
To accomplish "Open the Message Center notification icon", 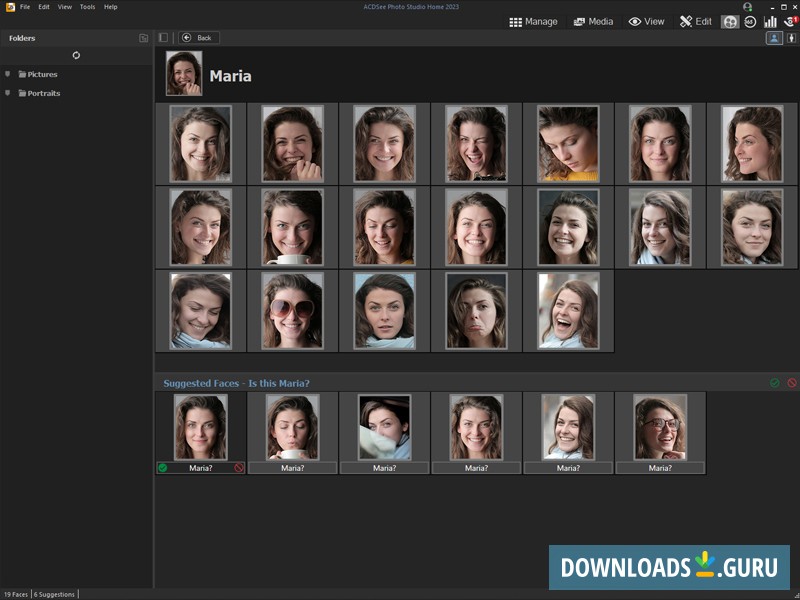I will coord(789,21).
